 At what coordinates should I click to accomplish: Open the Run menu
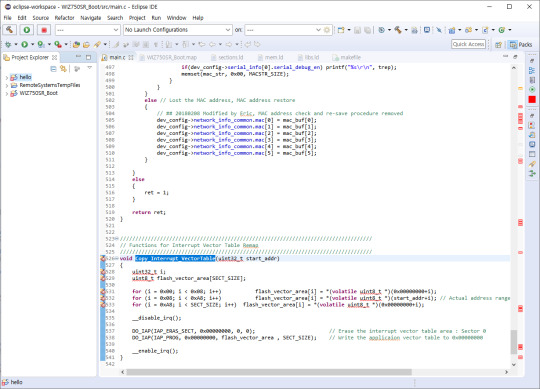[x=156, y=18]
